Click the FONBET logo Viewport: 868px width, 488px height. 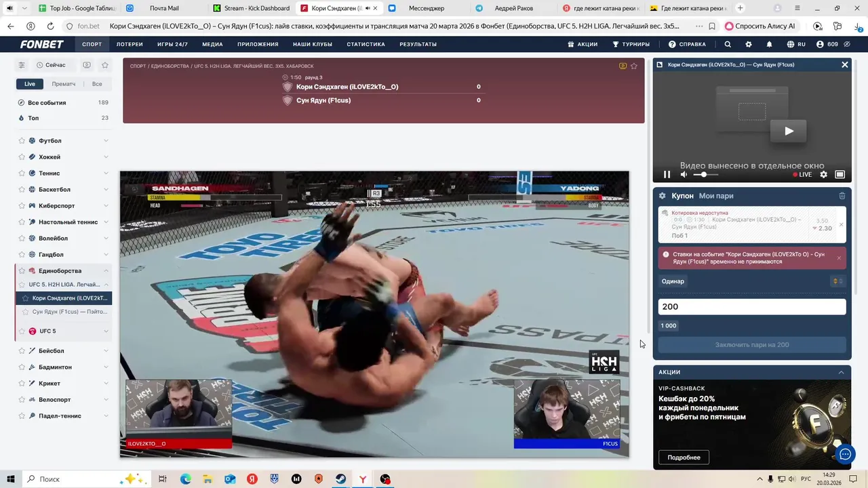42,44
